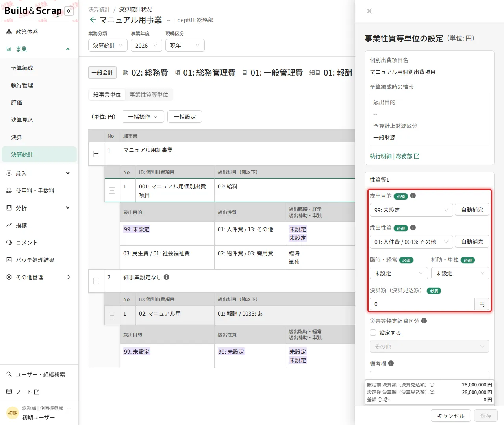Open the 執行明細 | 総務部 link

395,156
